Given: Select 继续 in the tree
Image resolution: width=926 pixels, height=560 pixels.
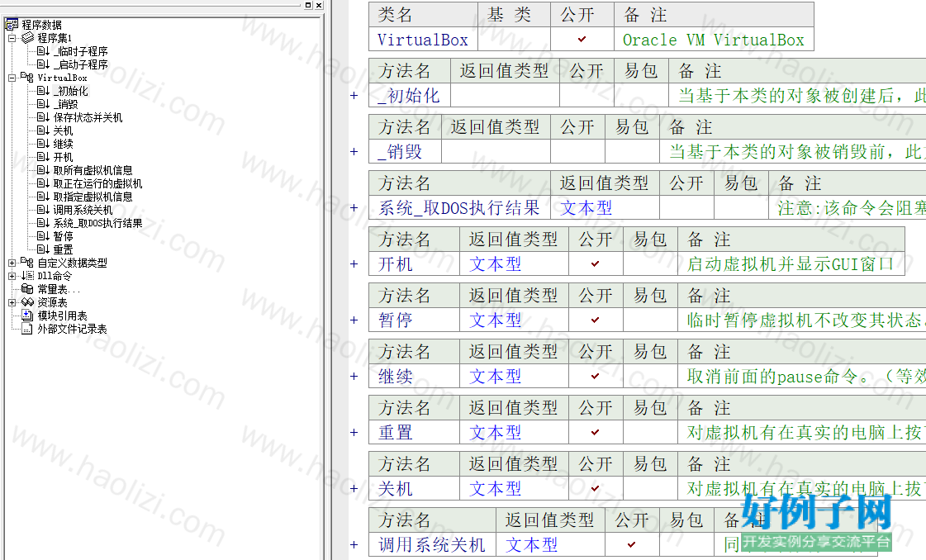Looking at the screenshot, I should tap(63, 144).
